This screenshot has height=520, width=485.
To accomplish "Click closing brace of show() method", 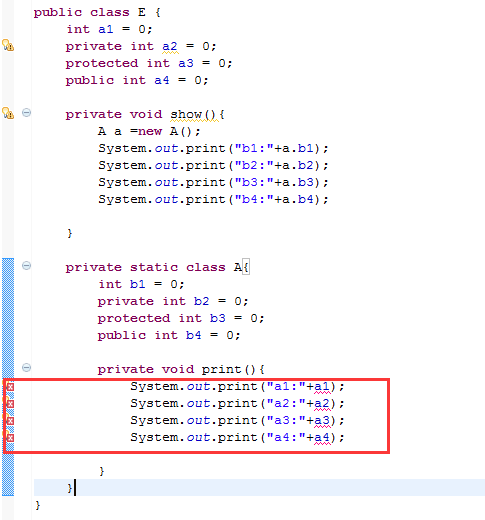I will (x=69, y=233).
